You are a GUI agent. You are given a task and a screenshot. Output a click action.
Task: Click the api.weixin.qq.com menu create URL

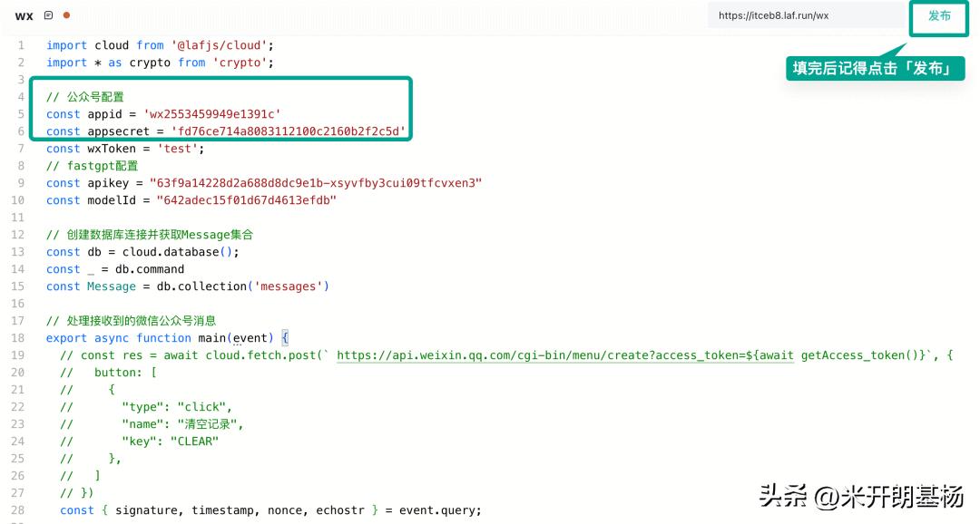pyautogui.click(x=565, y=355)
